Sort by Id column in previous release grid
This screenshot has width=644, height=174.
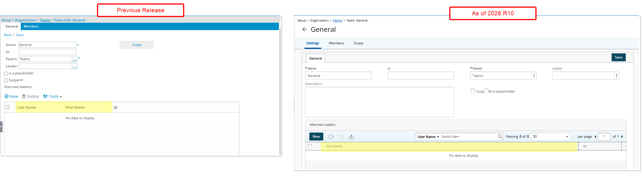point(115,108)
